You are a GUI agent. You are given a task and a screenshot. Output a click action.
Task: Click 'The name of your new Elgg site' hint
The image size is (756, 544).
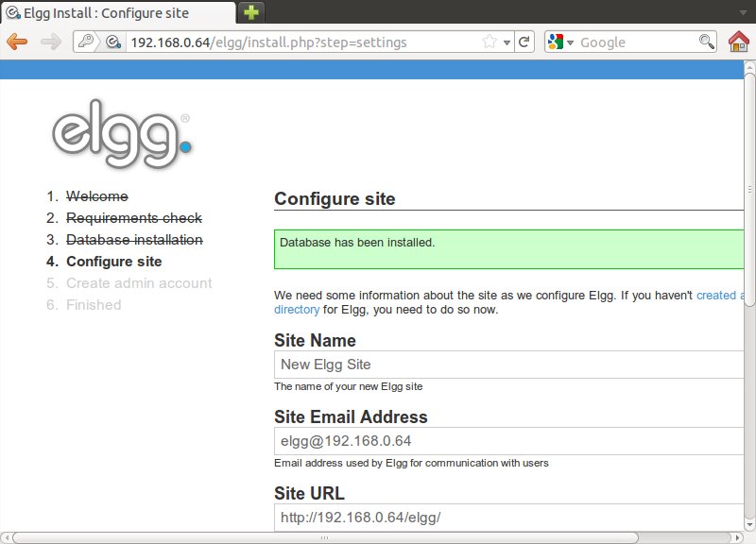pos(348,386)
